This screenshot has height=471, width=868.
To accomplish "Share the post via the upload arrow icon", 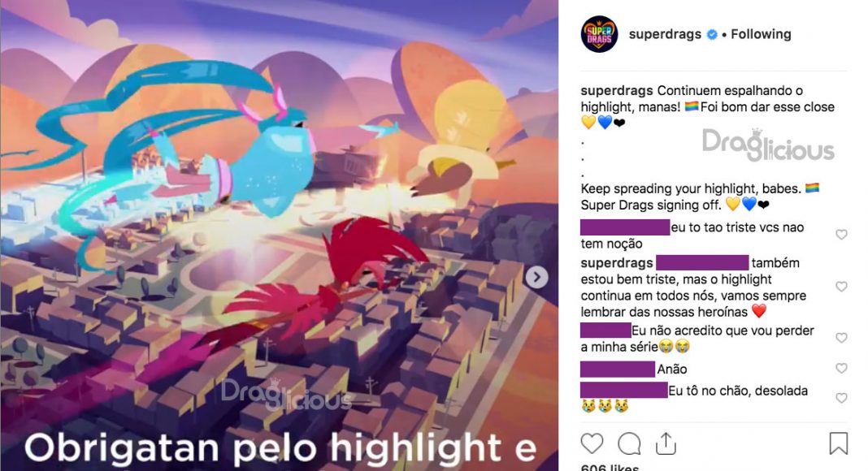I will (666, 443).
